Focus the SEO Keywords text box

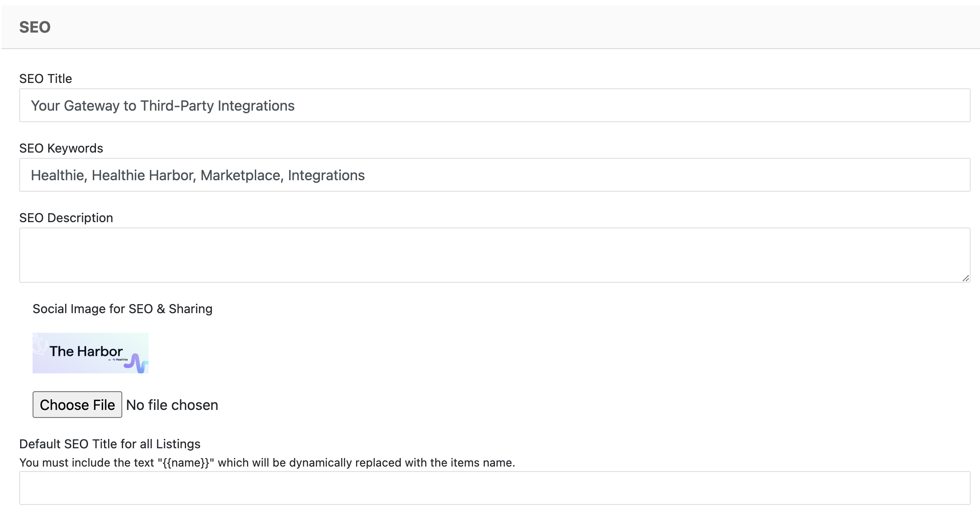click(x=494, y=175)
